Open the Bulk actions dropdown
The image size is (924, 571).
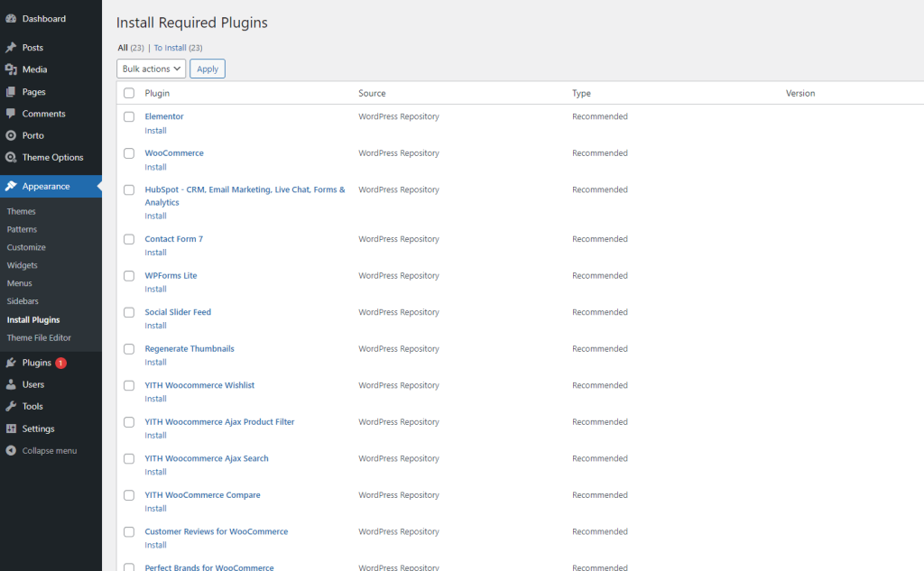click(151, 69)
